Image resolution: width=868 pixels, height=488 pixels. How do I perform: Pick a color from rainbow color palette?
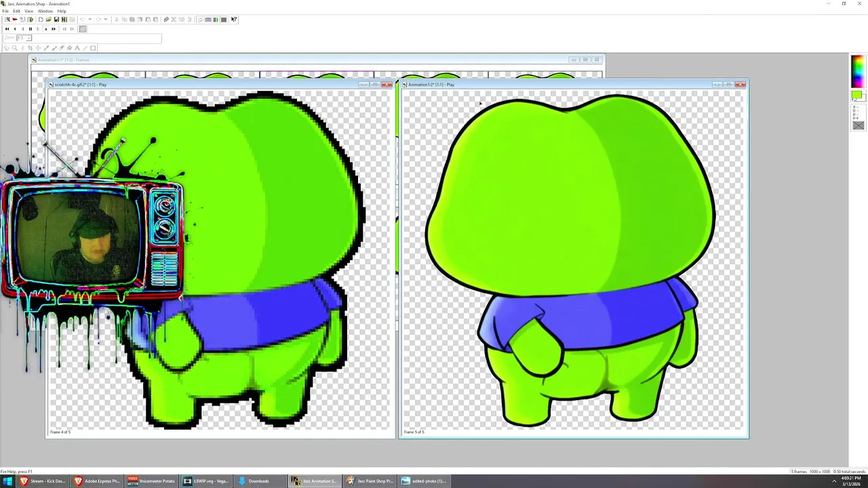858,71
